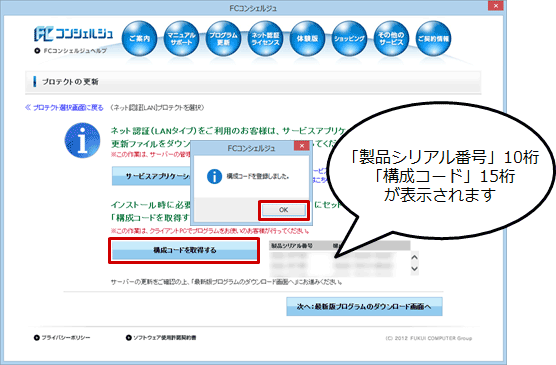Screen dimensions: 556x365
Task: Click the サービスアプリケーション download button
Action: pyautogui.click(x=151, y=176)
